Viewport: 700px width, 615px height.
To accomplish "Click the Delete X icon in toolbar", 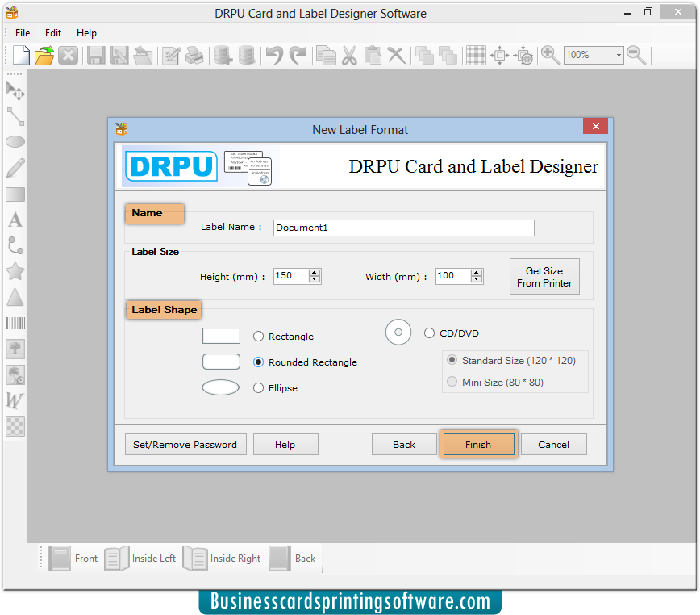I will pyautogui.click(x=396, y=56).
